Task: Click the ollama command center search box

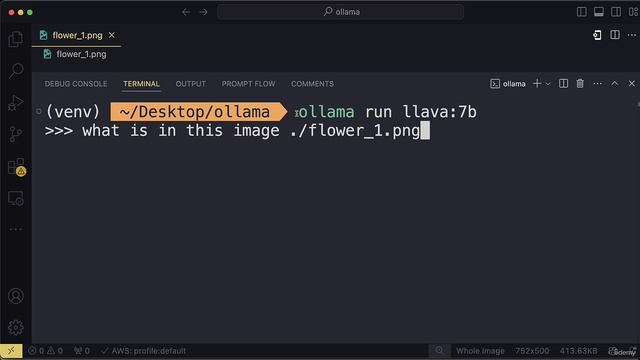Action: [x=340, y=12]
